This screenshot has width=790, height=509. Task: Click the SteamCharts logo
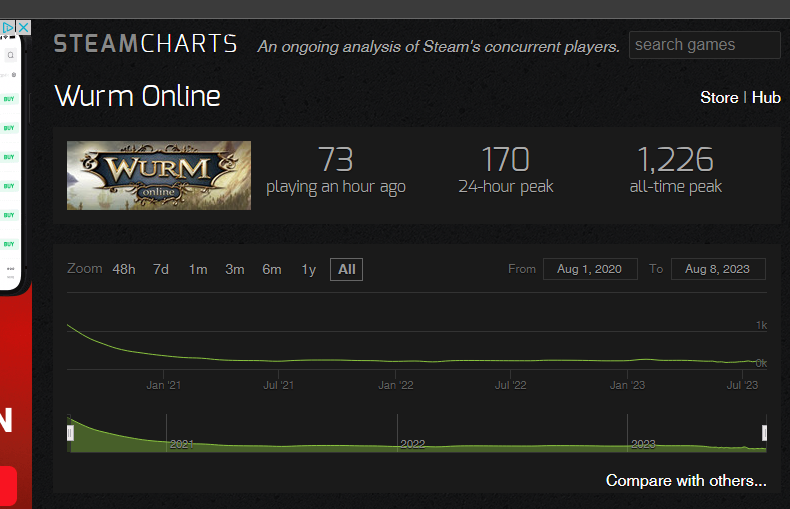coord(145,44)
